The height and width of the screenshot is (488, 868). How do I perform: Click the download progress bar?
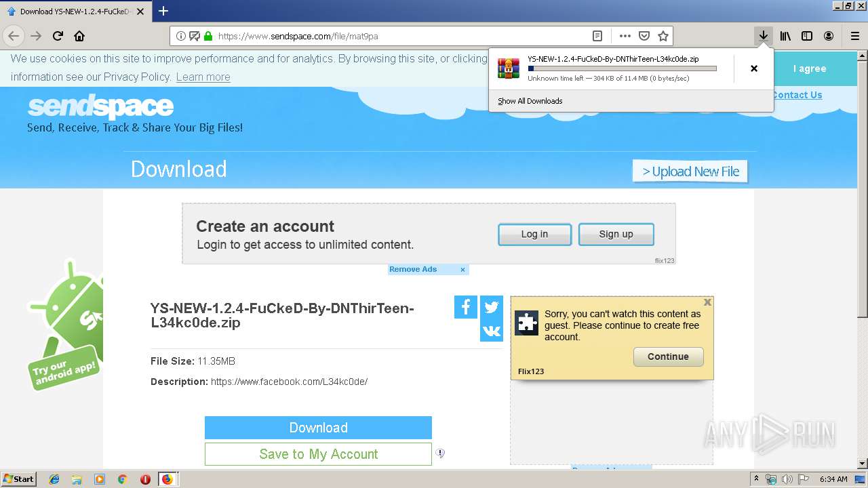[x=622, y=68]
